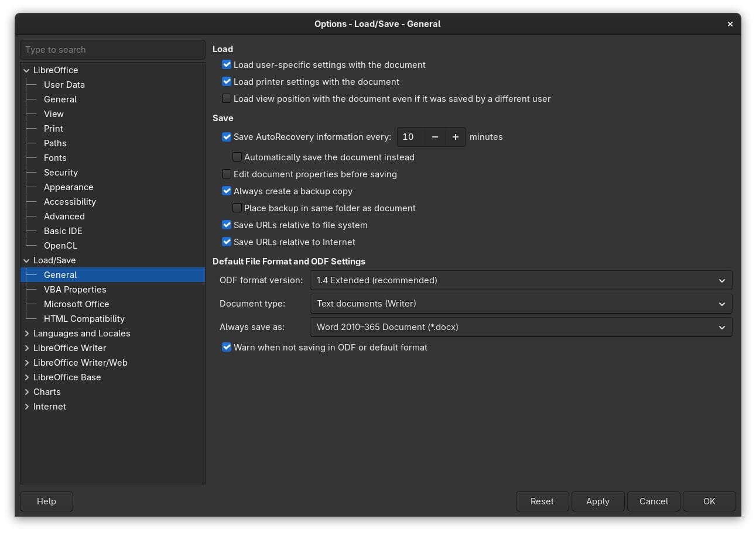
Task: Enable loading view position with document
Action: tap(227, 99)
